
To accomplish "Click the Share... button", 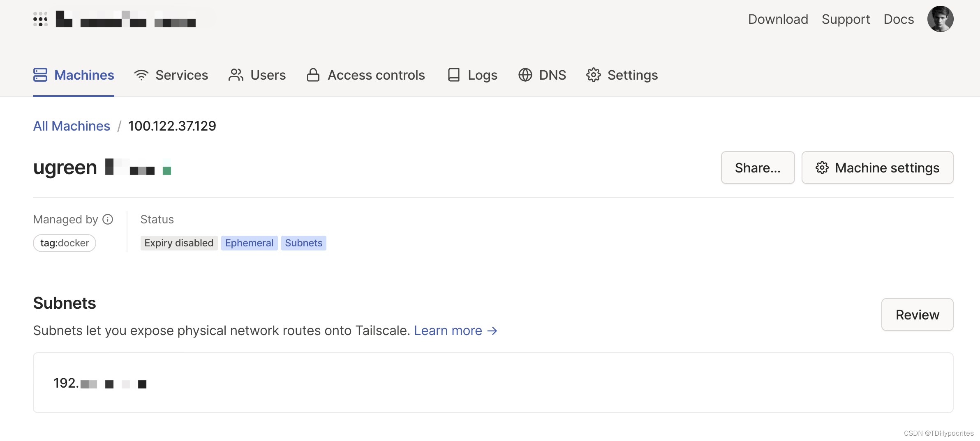I will point(758,168).
